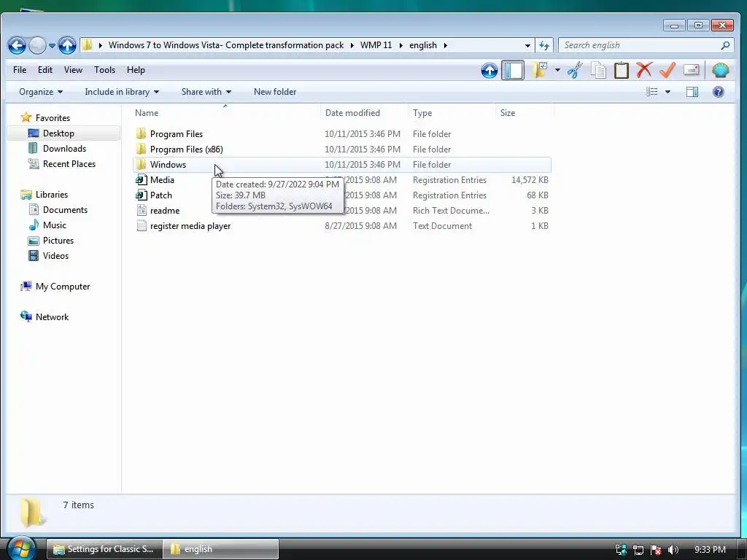The image size is (747, 560).
Task: Select the Media registration file
Action: (162, 180)
